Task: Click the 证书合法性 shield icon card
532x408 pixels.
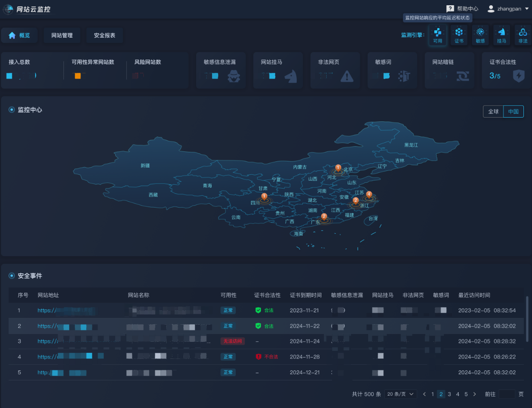Action: [519, 76]
